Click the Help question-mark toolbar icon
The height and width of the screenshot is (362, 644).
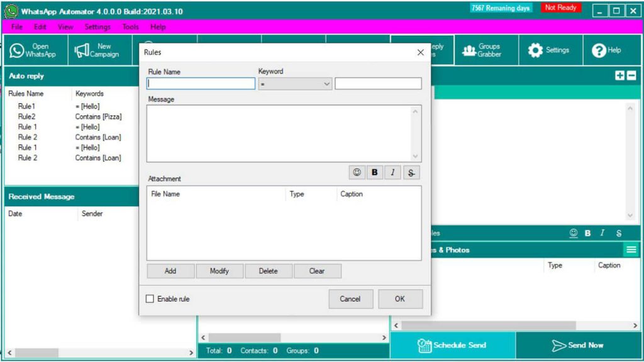pos(606,50)
